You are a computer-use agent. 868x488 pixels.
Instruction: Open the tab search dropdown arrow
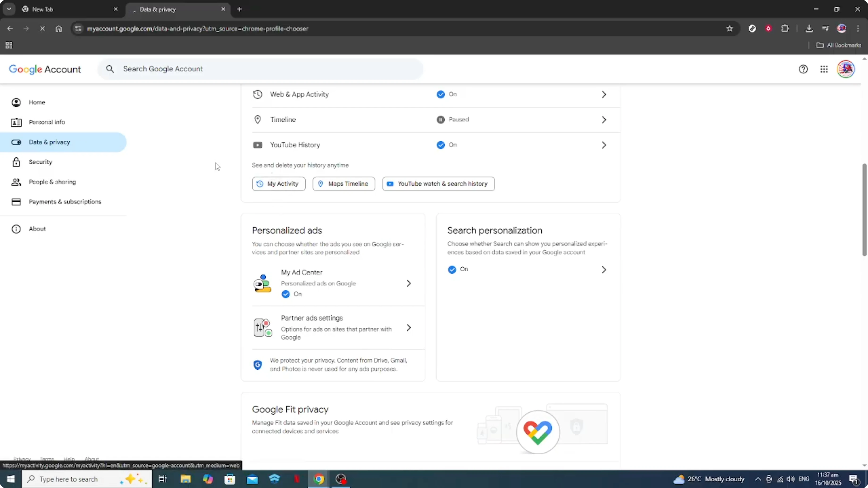pos(9,9)
